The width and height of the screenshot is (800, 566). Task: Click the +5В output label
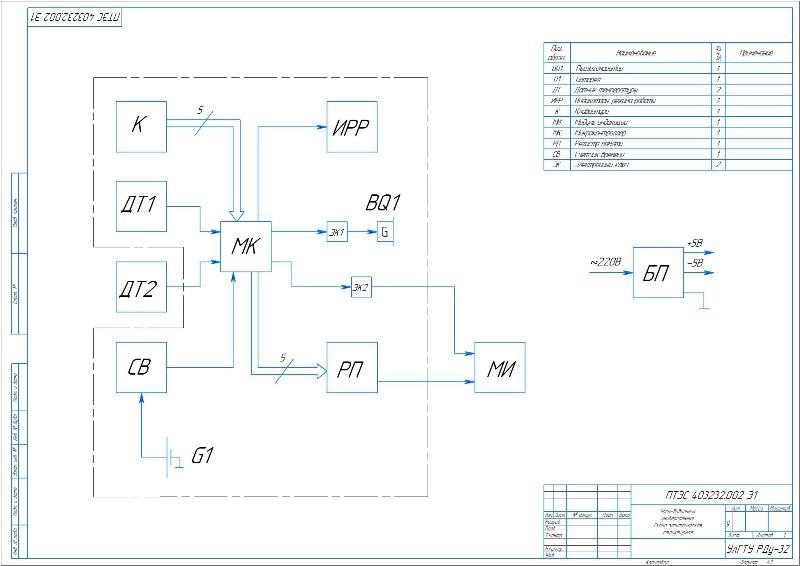pos(695,243)
